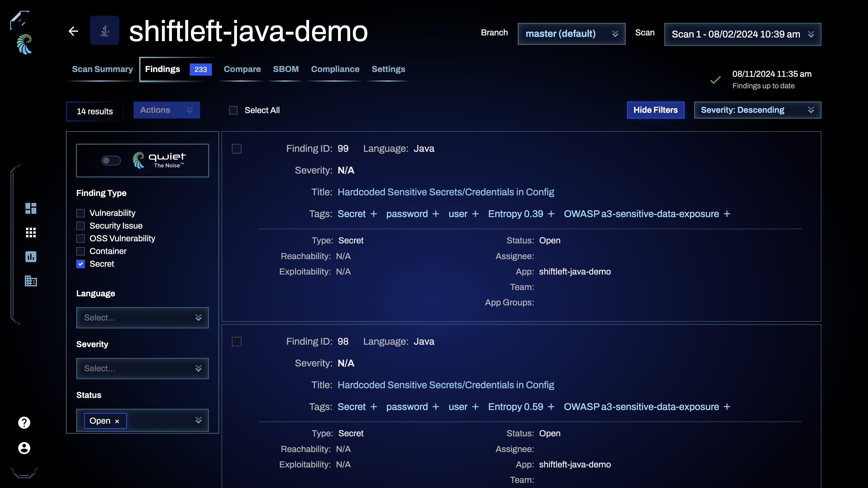
Task: Add the user tag on finding 99
Action: click(475, 214)
